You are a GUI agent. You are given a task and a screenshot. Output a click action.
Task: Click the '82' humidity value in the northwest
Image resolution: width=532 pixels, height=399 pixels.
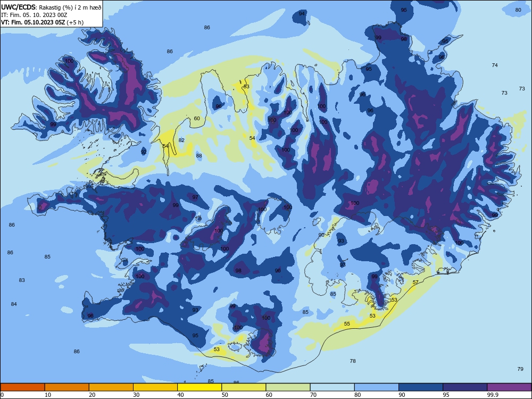tap(181, 140)
